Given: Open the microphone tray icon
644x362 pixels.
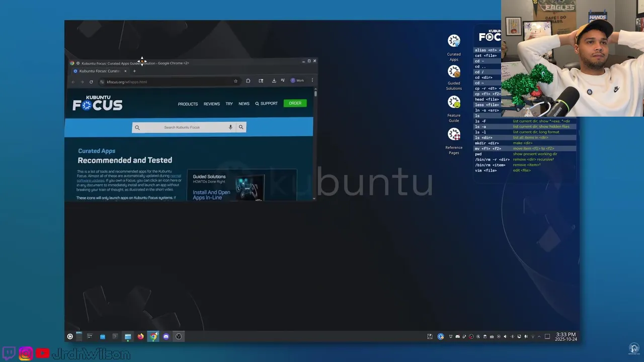Looking at the screenshot, I should pos(526,336).
